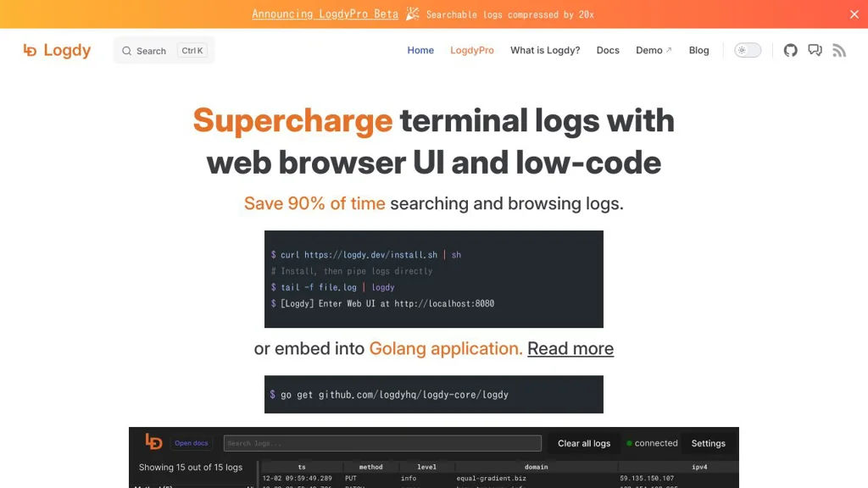Screen dimensions: 868x488
Task: Click Open docs in the demo screenshot
Action: [191, 443]
